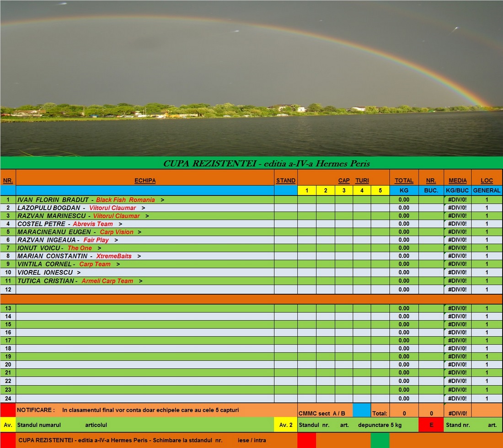Viewport: 503px width, 448px height.
Task: Select the STAND cell for MARIAN CONSTANTIN
Action: coord(286,256)
